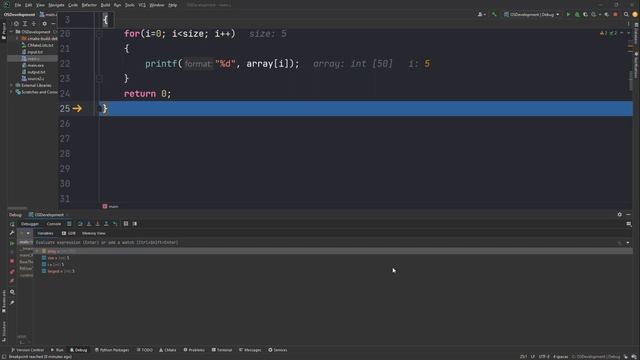This screenshot has width=640, height=360.
Task: Expand the array variable node
Action: (37, 251)
